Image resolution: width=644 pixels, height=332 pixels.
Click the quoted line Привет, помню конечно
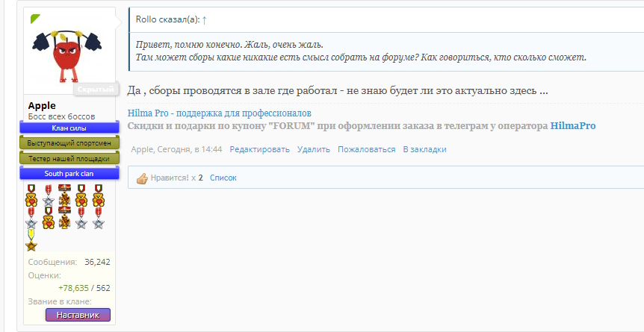pos(229,44)
